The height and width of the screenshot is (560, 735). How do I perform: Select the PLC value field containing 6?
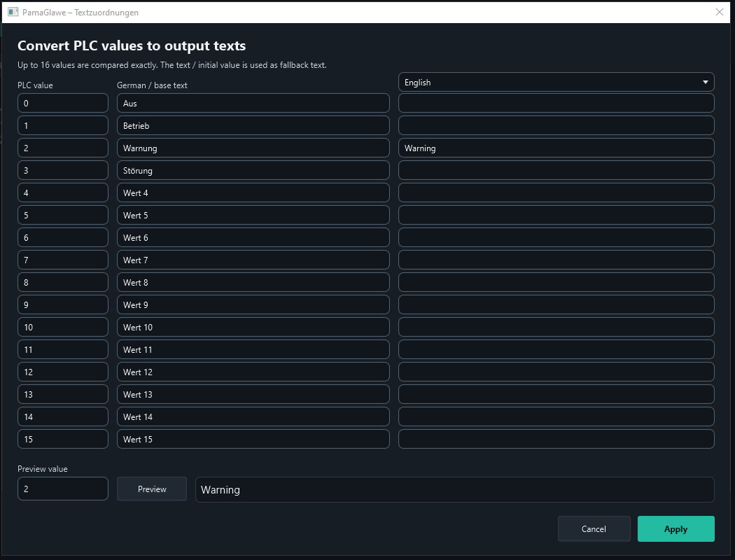coord(63,237)
